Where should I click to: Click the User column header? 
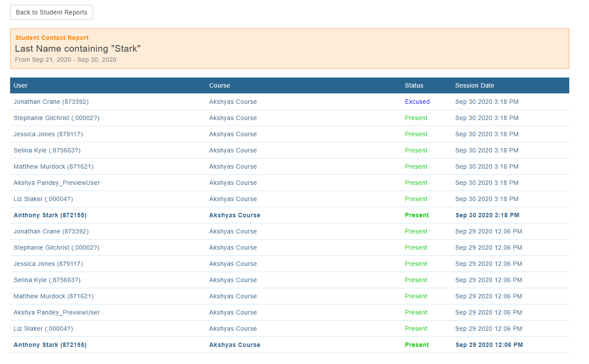coord(21,85)
